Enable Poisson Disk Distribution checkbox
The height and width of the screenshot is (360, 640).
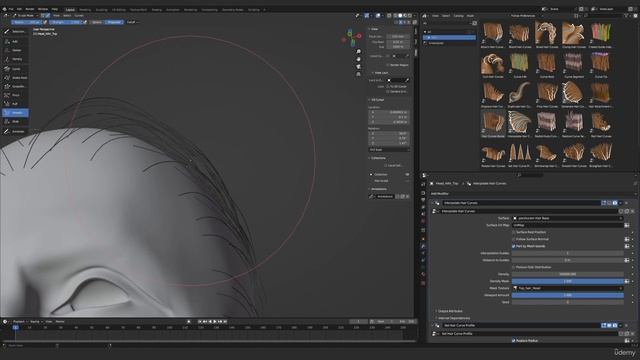(514, 267)
